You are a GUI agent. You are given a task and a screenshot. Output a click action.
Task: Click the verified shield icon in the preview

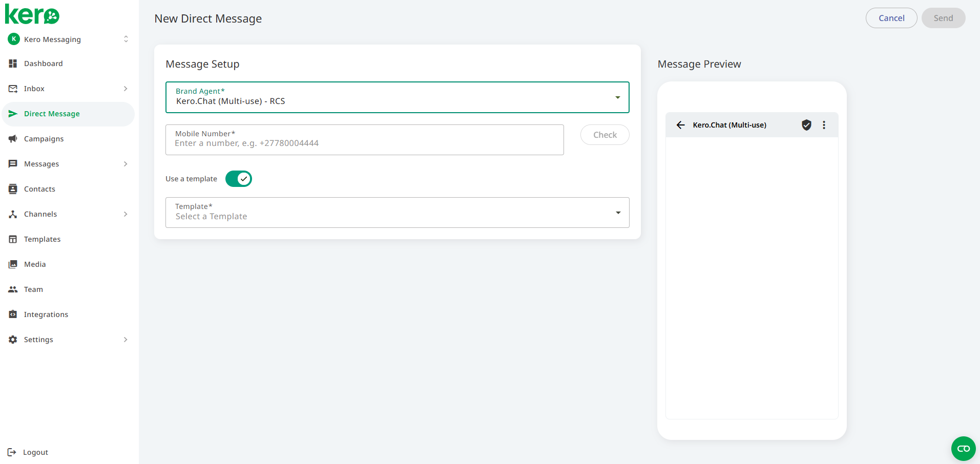click(806, 125)
